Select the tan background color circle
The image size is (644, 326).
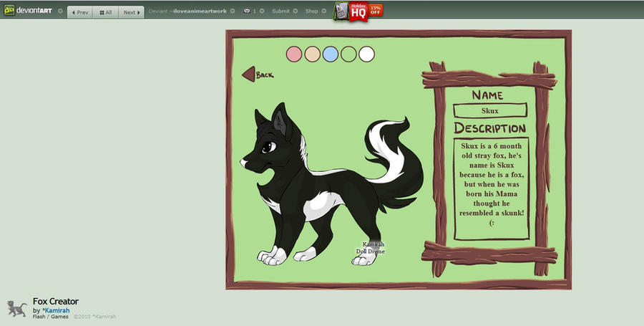[312, 54]
